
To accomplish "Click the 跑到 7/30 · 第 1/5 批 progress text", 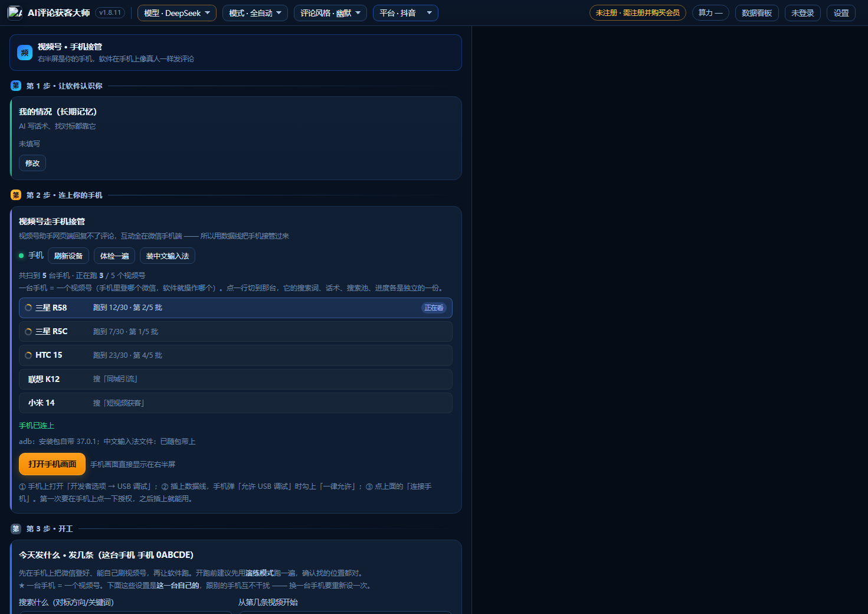I will (126, 332).
